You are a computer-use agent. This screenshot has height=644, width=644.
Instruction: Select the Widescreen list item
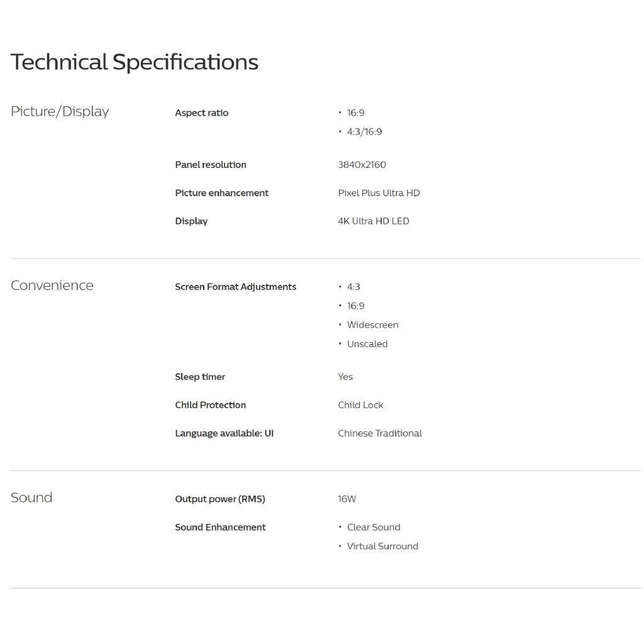[372, 325]
